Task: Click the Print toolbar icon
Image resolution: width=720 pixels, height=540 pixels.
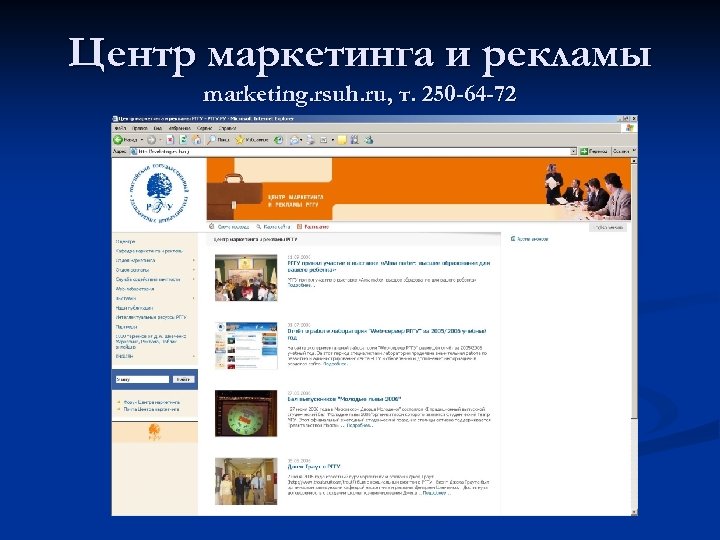Action: 311,140
